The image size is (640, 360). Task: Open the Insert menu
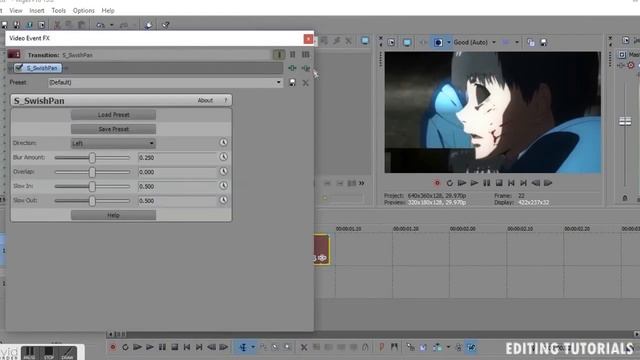37,11
